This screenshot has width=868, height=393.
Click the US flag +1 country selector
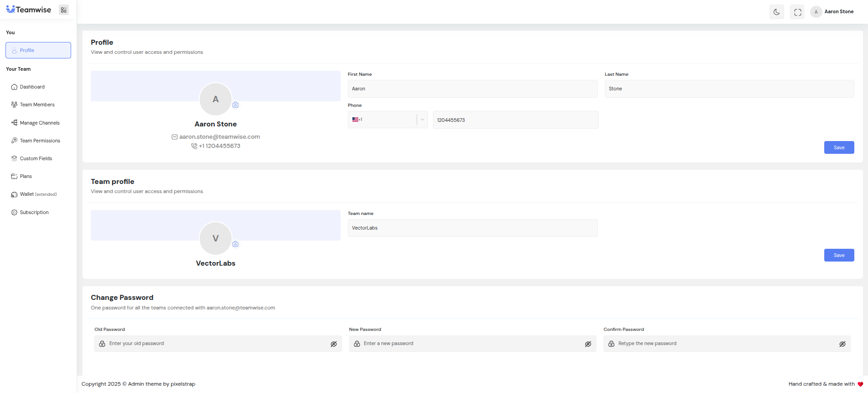(357, 120)
